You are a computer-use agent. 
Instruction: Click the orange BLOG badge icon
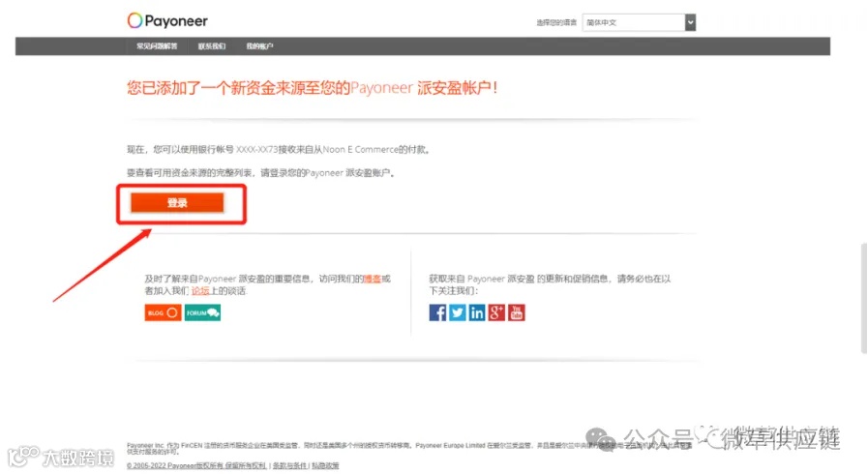tap(163, 312)
